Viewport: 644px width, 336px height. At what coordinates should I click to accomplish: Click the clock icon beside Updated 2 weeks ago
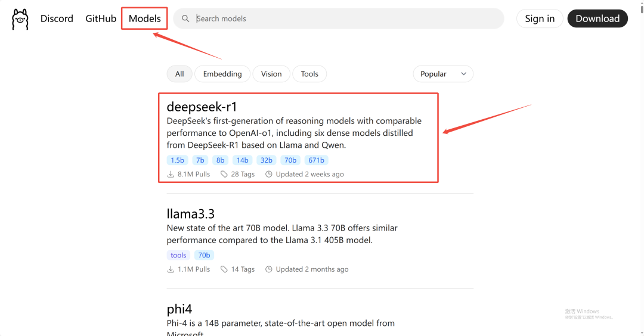pyautogui.click(x=268, y=175)
